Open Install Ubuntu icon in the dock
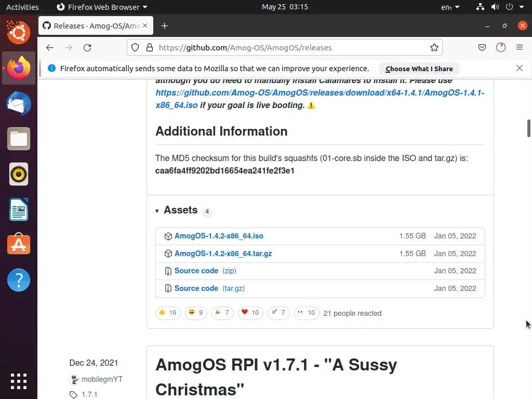The height and width of the screenshot is (399, 532). [x=19, y=33]
